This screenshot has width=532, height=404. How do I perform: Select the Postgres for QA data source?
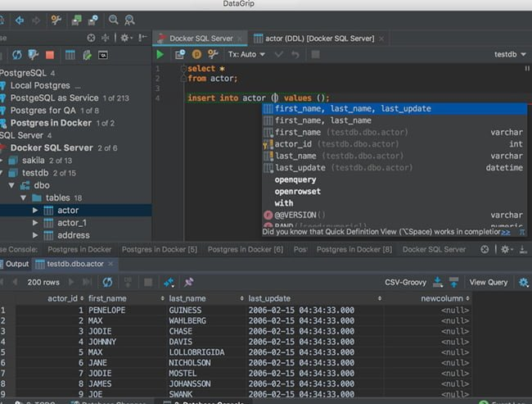click(43, 111)
